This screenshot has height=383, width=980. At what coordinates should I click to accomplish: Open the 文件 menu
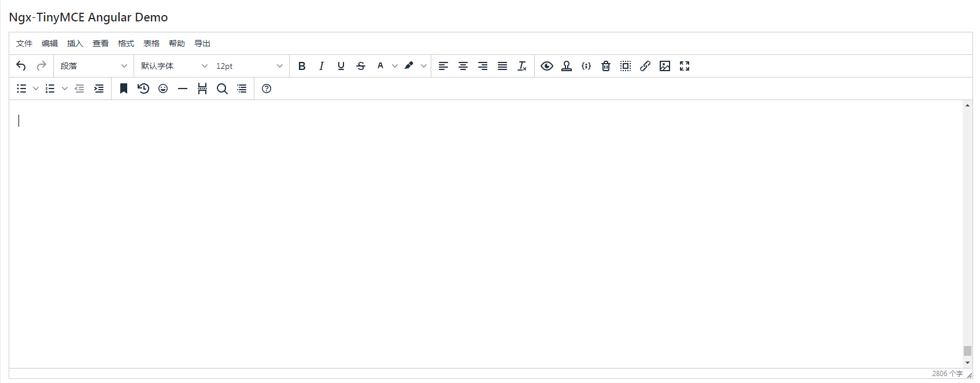[x=24, y=43]
